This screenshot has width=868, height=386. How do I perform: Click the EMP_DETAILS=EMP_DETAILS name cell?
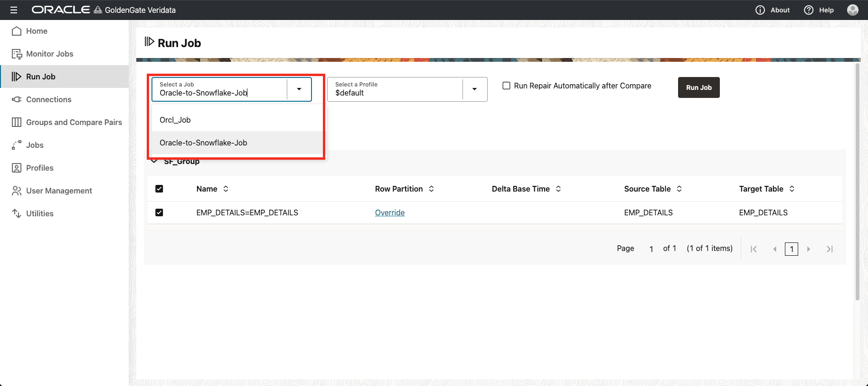[x=247, y=212]
